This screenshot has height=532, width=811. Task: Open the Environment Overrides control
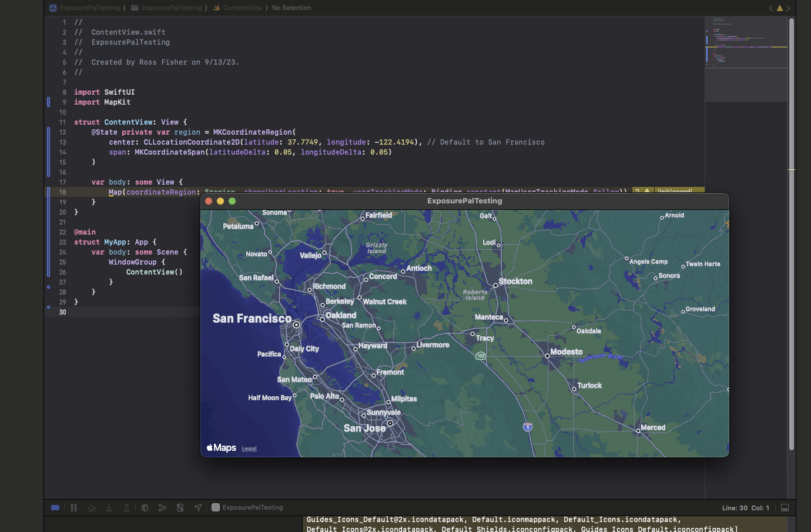coord(180,507)
